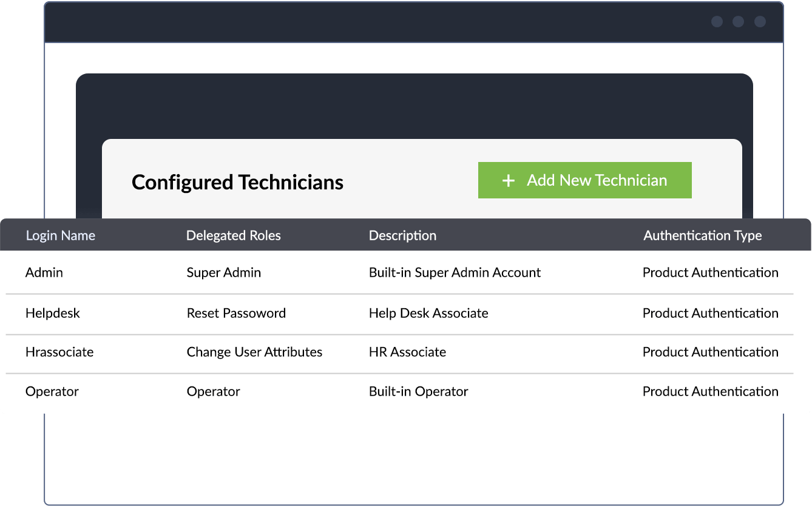Click Operator in the Delegated Roles column
This screenshot has height=506, width=812.
214,391
